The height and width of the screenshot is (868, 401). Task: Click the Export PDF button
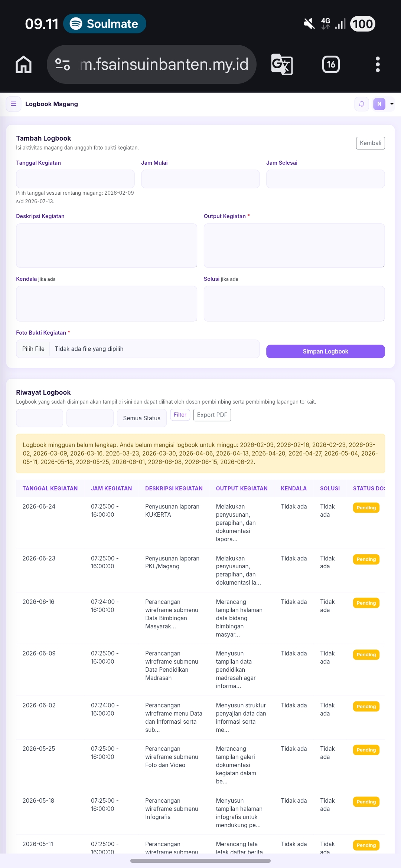click(212, 415)
